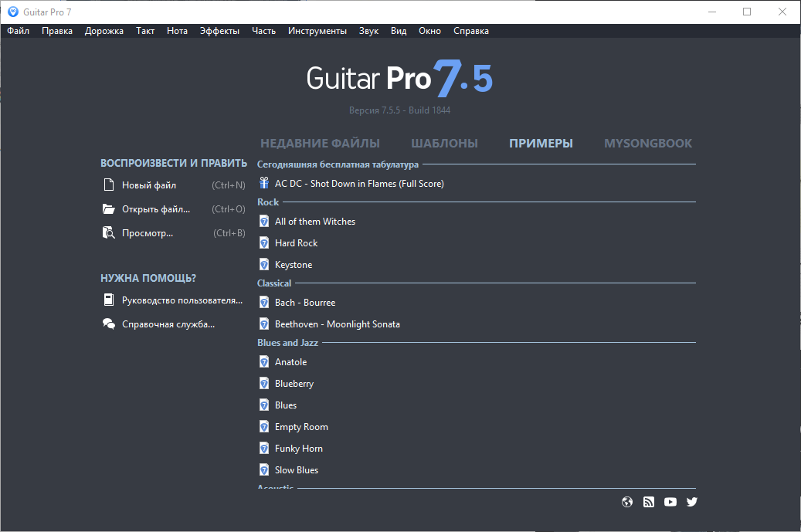Open the YouTube icon
The height and width of the screenshot is (532, 801).
coord(670,502)
